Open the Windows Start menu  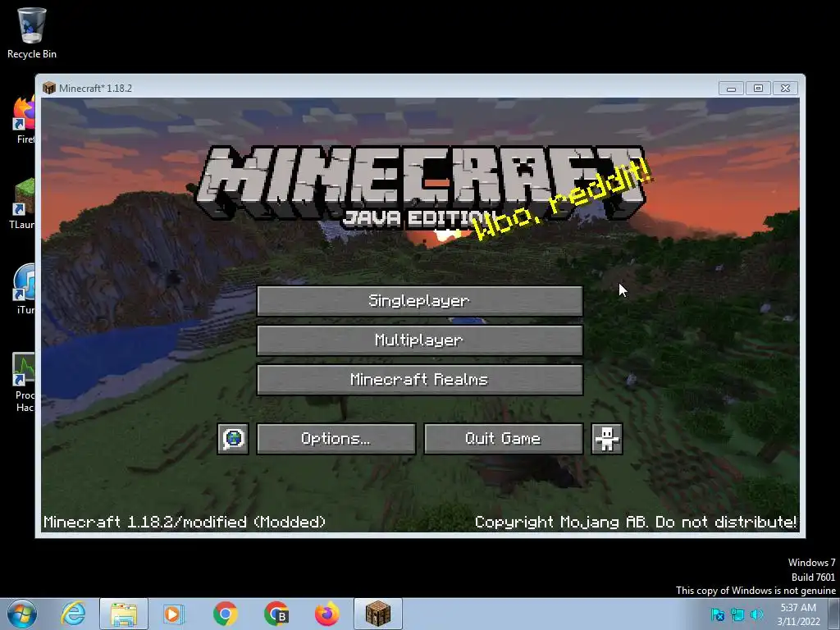tap(22, 614)
